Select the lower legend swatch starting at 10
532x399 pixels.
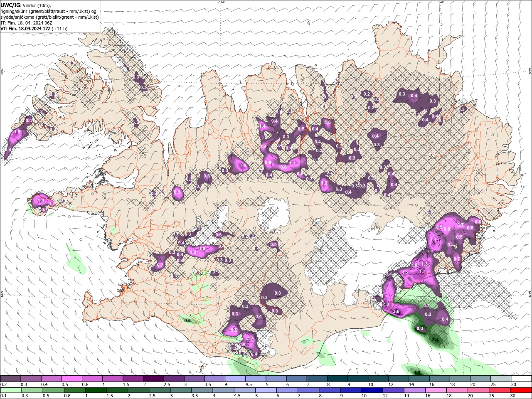[372, 390]
